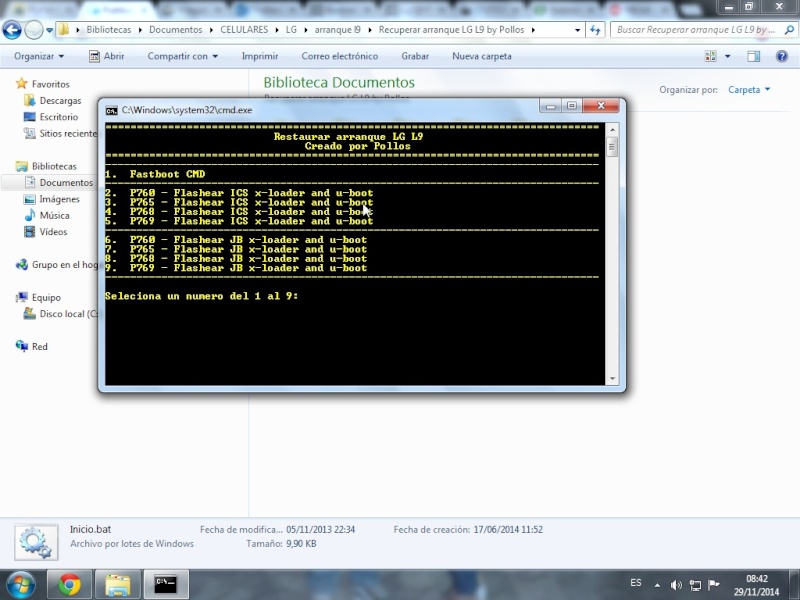
Task: Select Descargas in the navigation pane
Action: (x=60, y=101)
